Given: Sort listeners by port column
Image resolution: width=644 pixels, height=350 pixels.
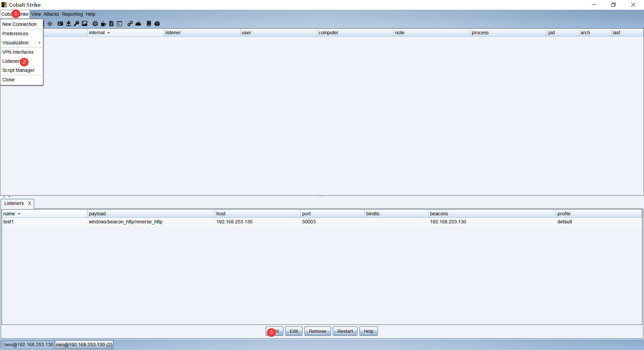Looking at the screenshot, I should click(332, 214).
